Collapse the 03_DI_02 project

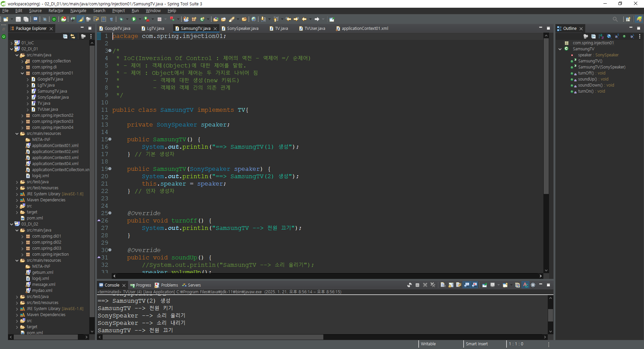[11, 224]
